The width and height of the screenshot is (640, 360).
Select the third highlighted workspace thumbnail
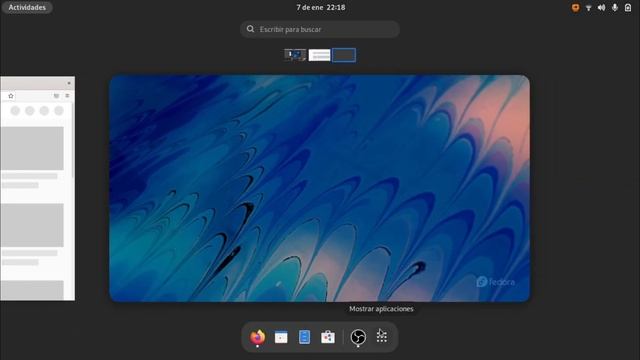(x=344, y=55)
